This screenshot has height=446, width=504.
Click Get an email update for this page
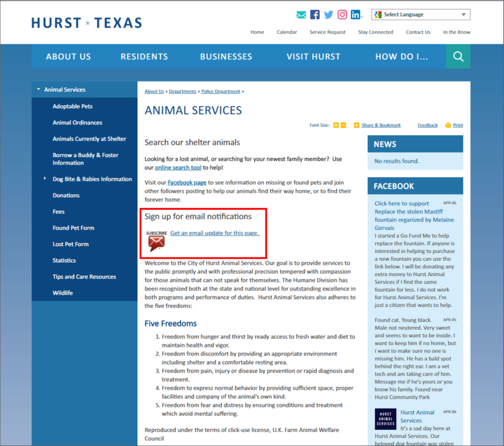(215, 233)
